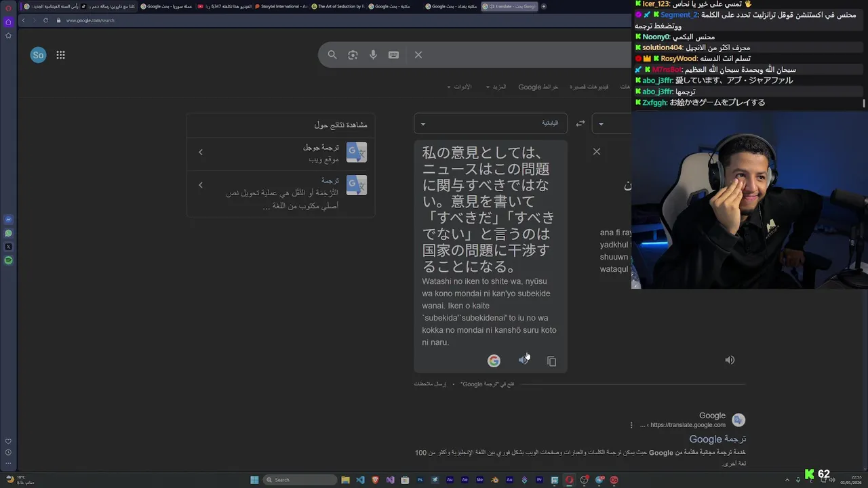868x488 pixels.
Task: Reload the page
Action: point(45,20)
